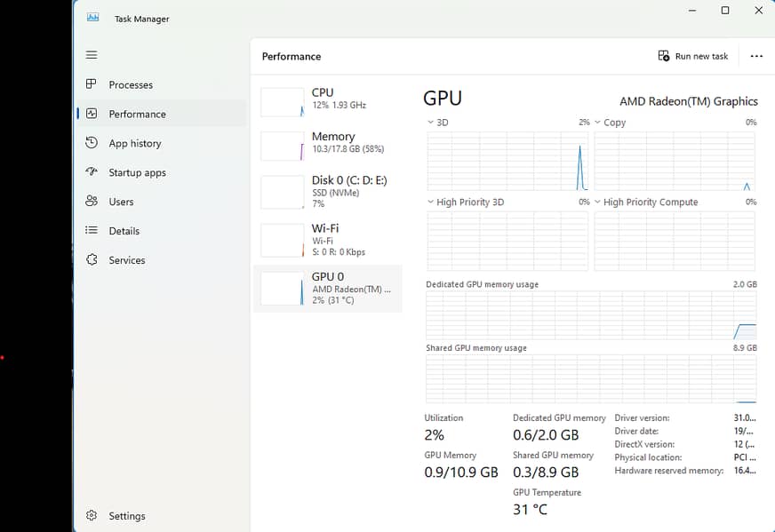Expand the 3D graph engine dropdown
This screenshot has height=532, width=775.
tap(431, 123)
